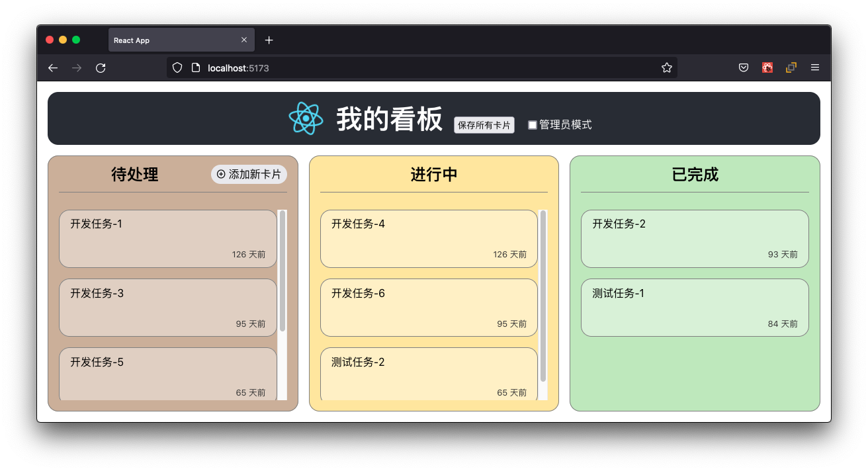Click the 我的看板 title
This screenshot has width=868, height=471.
click(389, 120)
